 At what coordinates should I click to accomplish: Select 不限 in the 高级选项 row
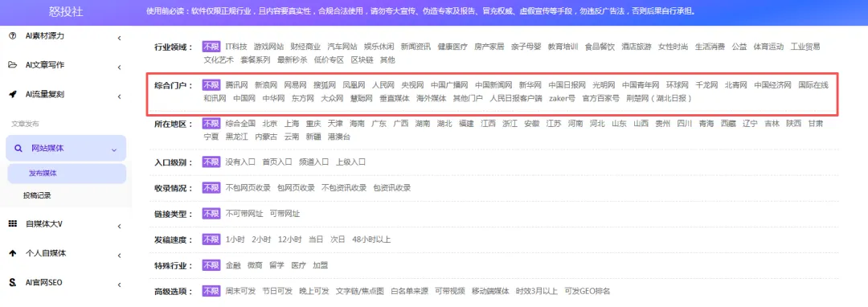[211, 291]
